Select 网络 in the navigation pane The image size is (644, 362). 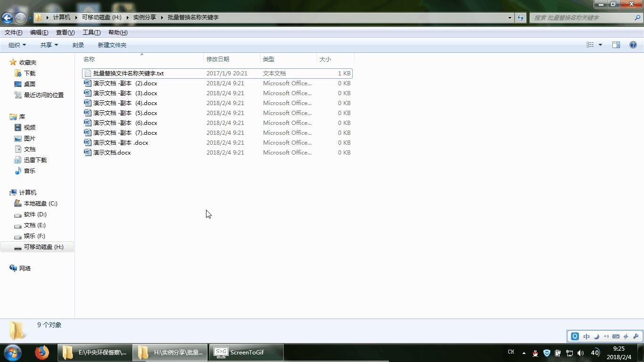click(25, 268)
